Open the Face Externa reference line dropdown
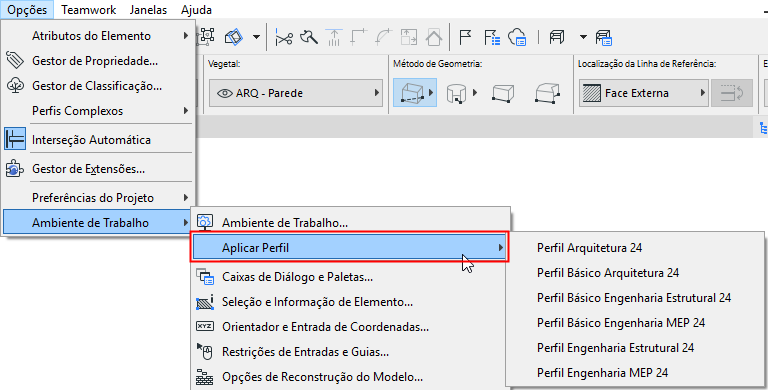Image resolution: width=768 pixels, height=390 pixels. coord(644,93)
